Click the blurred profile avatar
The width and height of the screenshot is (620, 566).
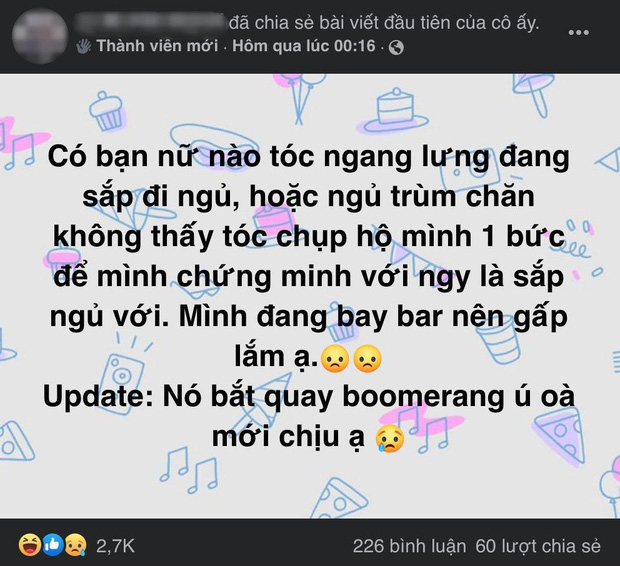click(x=40, y=36)
